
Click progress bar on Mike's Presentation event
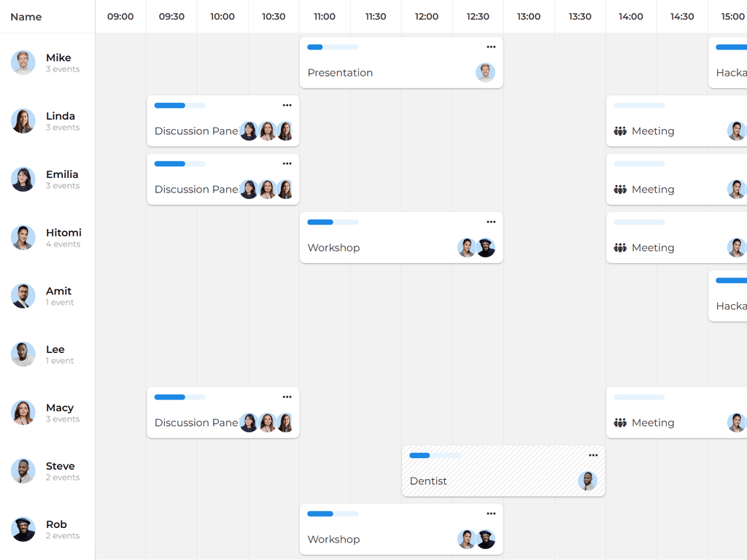coord(333,47)
